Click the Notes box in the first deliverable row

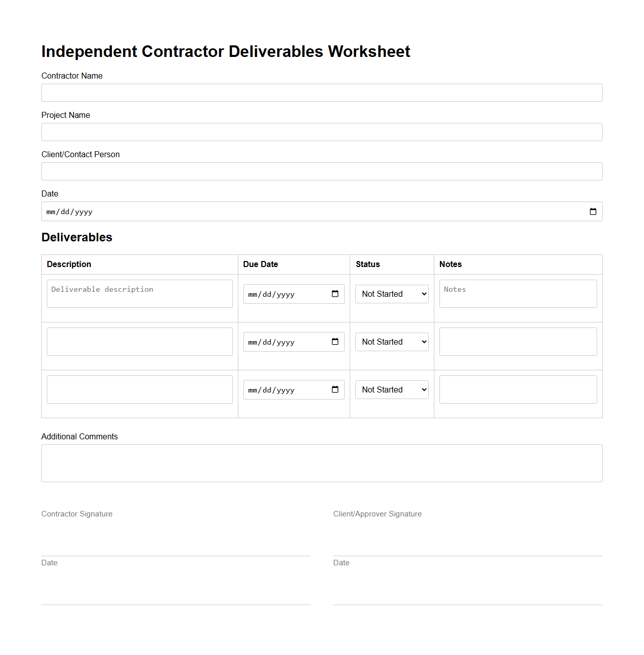pos(518,294)
